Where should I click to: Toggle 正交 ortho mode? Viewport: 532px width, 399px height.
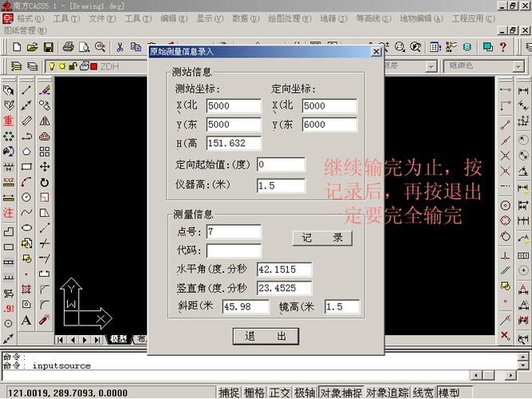280,393
